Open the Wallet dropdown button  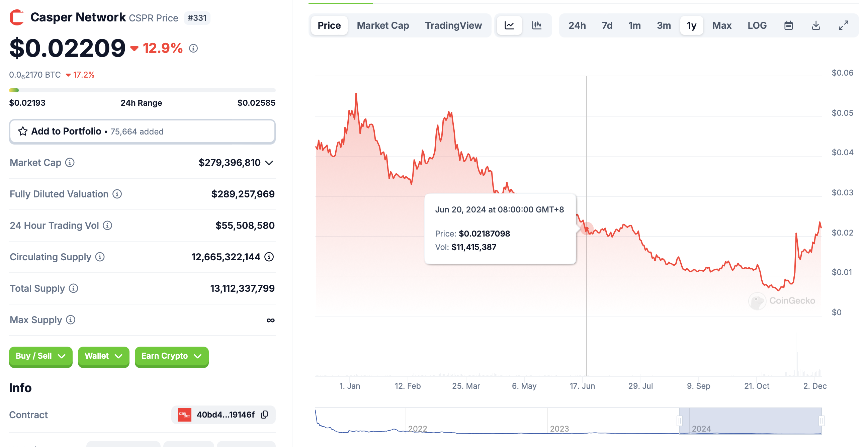[x=103, y=356]
